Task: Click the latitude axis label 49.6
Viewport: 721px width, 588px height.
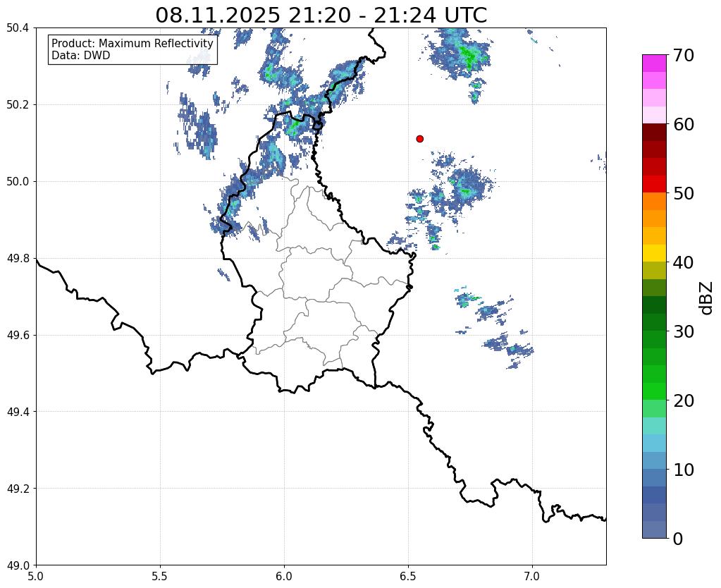Action: (x=18, y=336)
